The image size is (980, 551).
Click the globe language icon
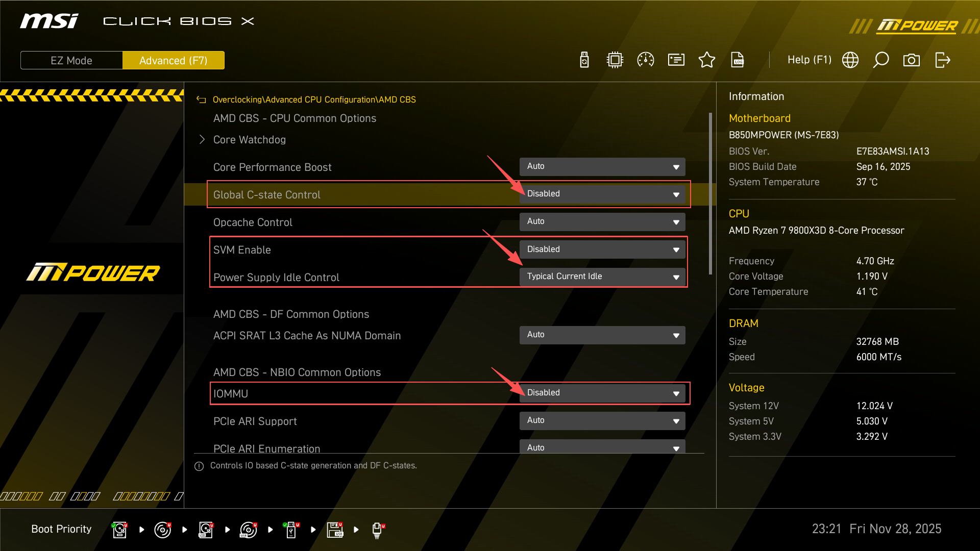850,60
